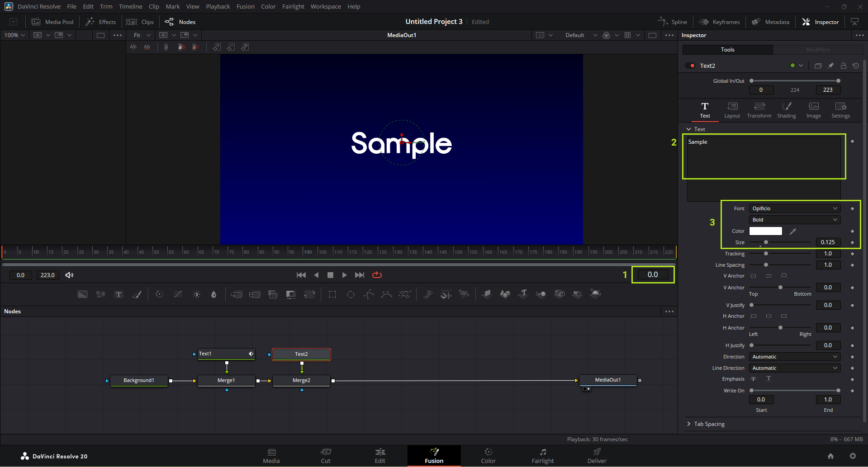The height and width of the screenshot is (467, 868).
Task: Click the Background tool icon in toolbar
Action: click(x=82, y=294)
